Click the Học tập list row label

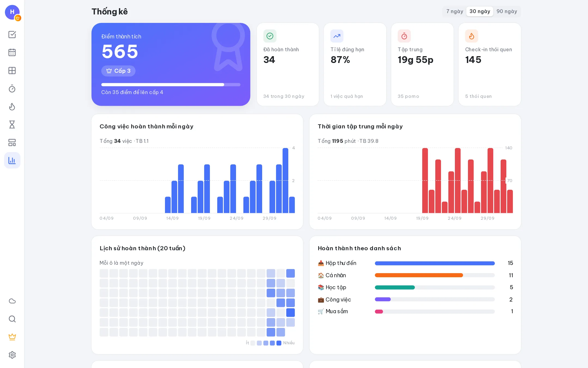point(336,287)
